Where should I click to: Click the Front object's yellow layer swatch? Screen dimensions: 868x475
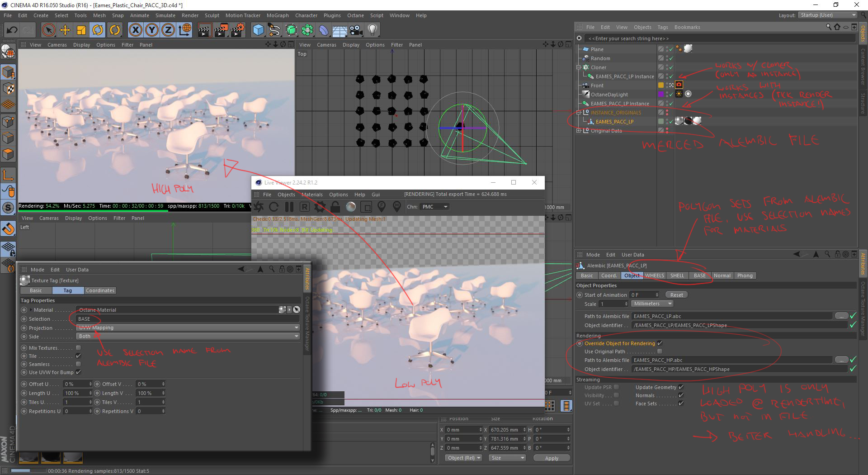click(x=660, y=85)
